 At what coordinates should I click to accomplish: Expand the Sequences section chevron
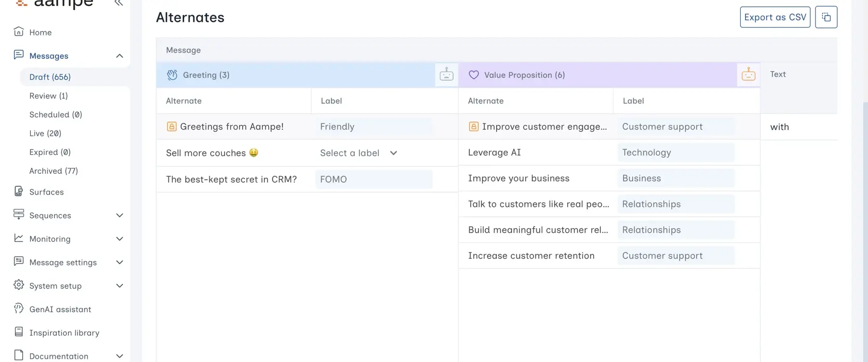click(x=120, y=215)
